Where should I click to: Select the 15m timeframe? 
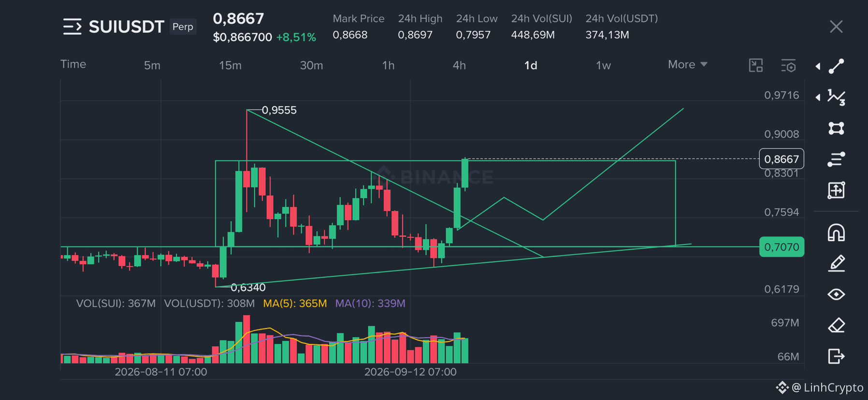pyautogui.click(x=230, y=65)
